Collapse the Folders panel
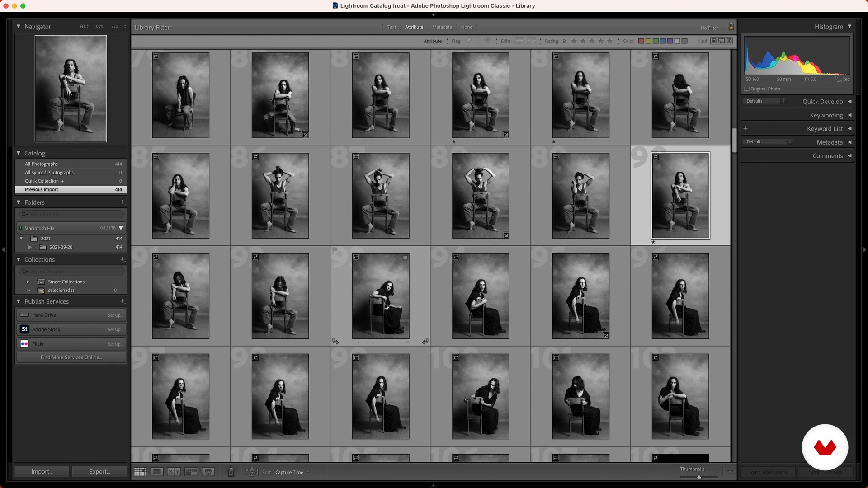 pyautogui.click(x=19, y=202)
